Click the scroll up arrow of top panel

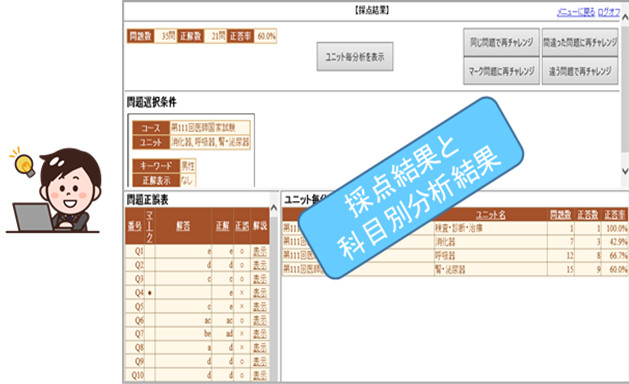tap(625, 17)
